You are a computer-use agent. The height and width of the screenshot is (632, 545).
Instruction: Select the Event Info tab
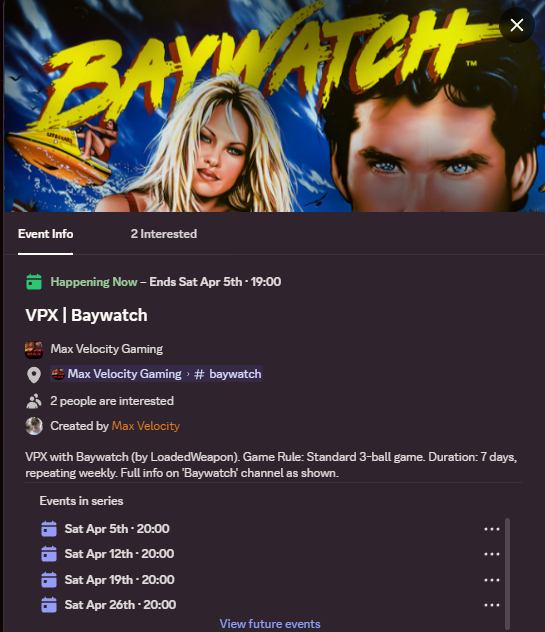point(46,234)
